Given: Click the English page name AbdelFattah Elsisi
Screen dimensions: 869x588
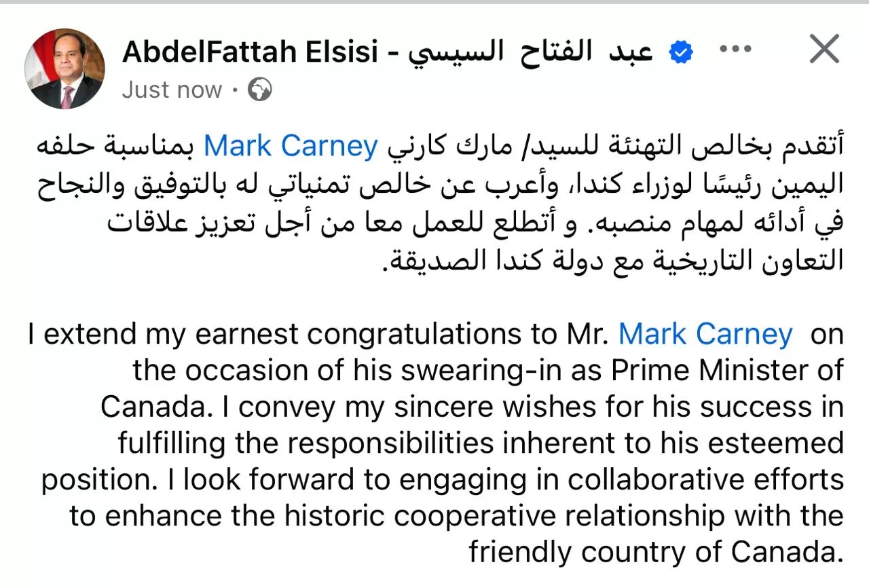Looking at the screenshot, I should pyautogui.click(x=250, y=52).
